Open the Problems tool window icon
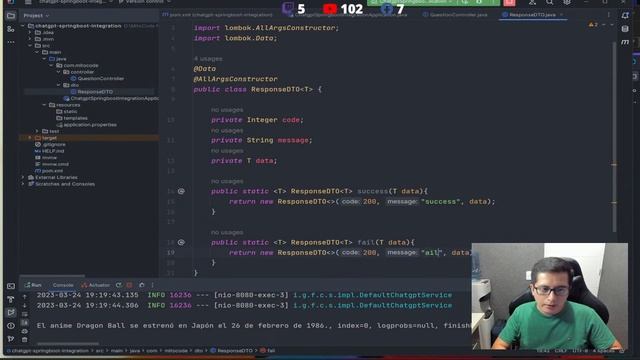 tap(11, 326)
